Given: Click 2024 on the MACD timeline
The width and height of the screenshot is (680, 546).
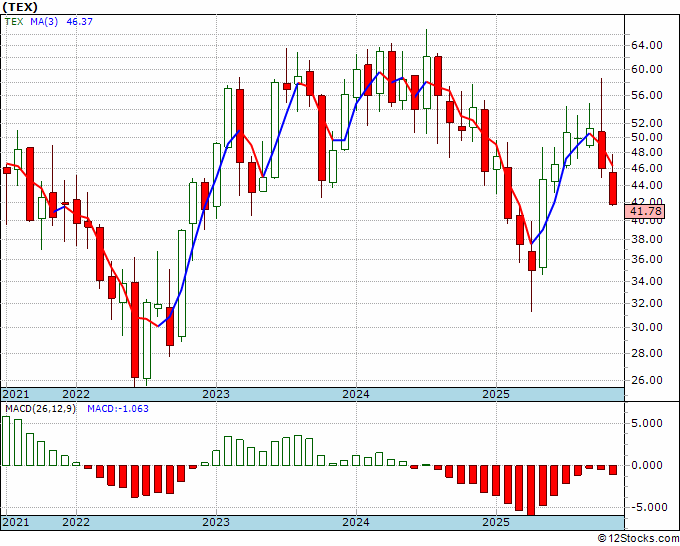Looking at the screenshot, I should 356,522.
